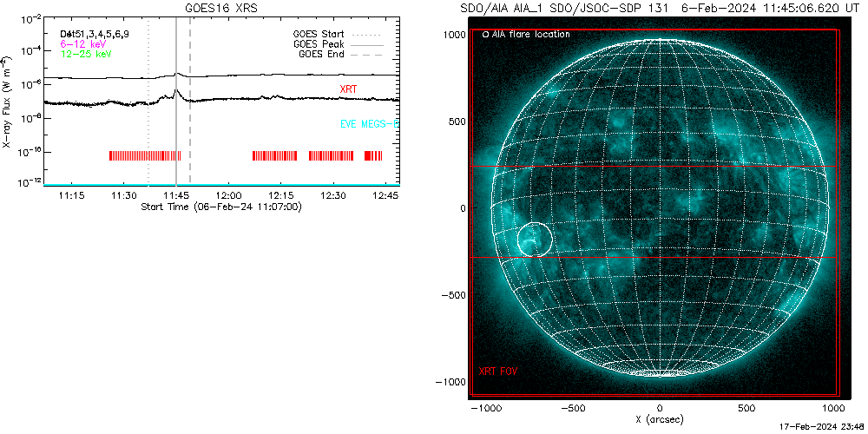The image size is (868, 434).
Task: Click the last short red XRT bar group
Action: point(373,155)
